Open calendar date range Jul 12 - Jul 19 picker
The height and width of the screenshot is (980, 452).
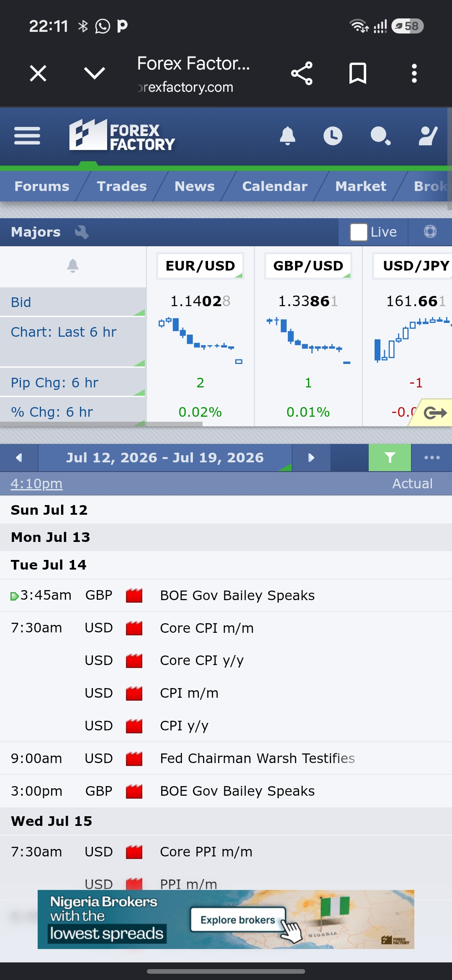[165, 457]
